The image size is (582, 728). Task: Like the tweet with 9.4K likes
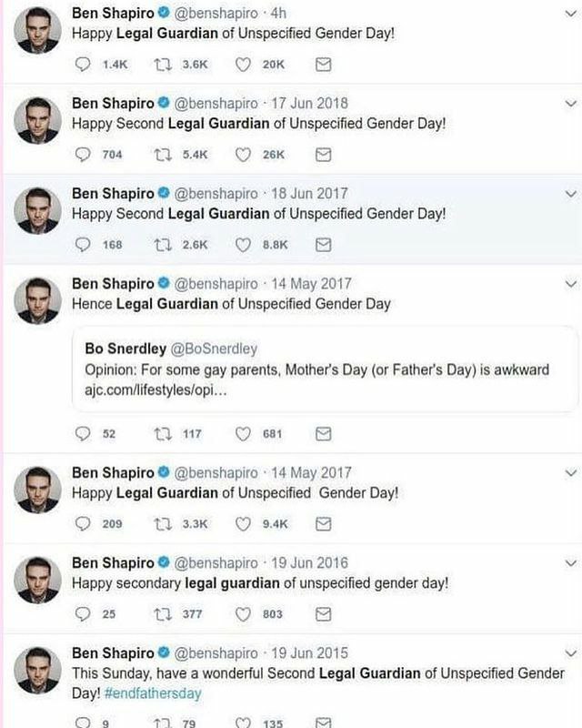[244, 524]
